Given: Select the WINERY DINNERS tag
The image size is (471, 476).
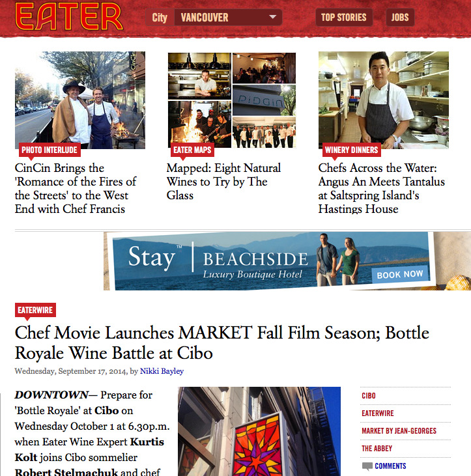Looking at the screenshot, I should pyautogui.click(x=351, y=150).
